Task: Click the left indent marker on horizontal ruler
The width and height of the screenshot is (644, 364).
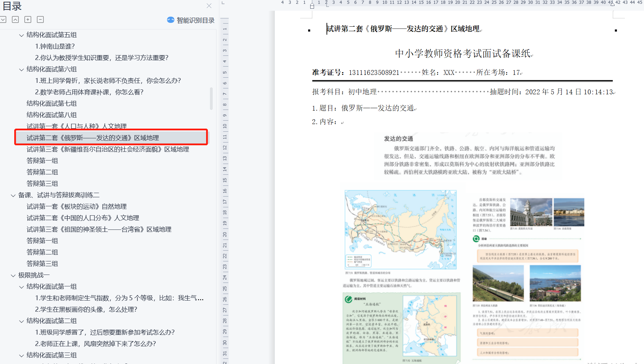Action: click(x=312, y=6)
